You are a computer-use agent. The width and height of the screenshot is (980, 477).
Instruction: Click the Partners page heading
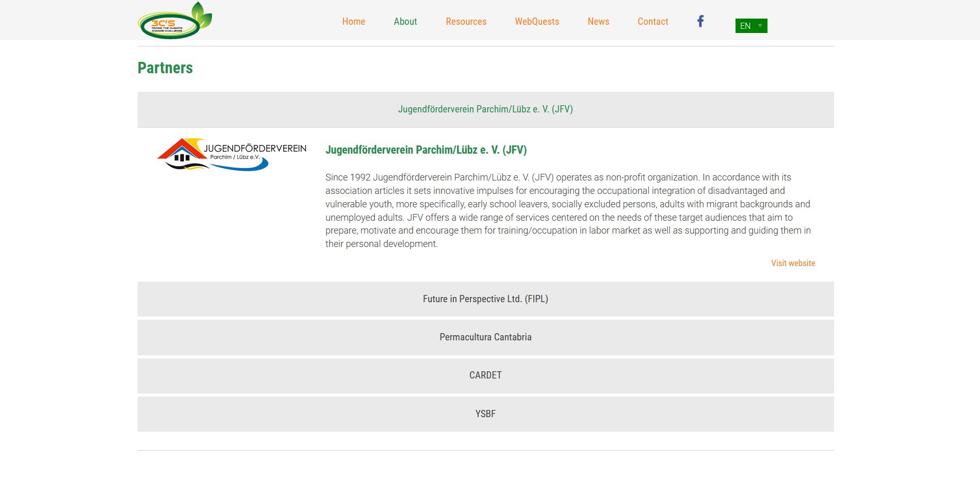point(165,68)
